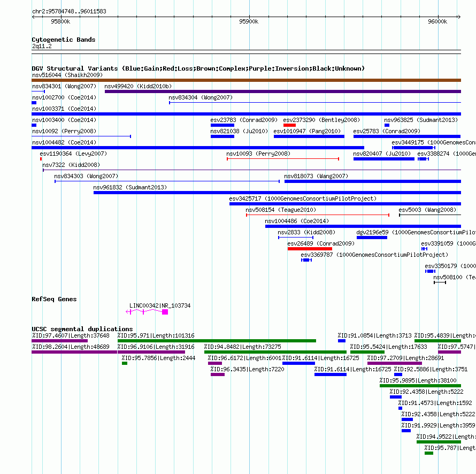Image resolution: width=476 pixels, height=474 pixels.
Task: Click the esv1190364 (Levy2007) label
Action: 73,154
